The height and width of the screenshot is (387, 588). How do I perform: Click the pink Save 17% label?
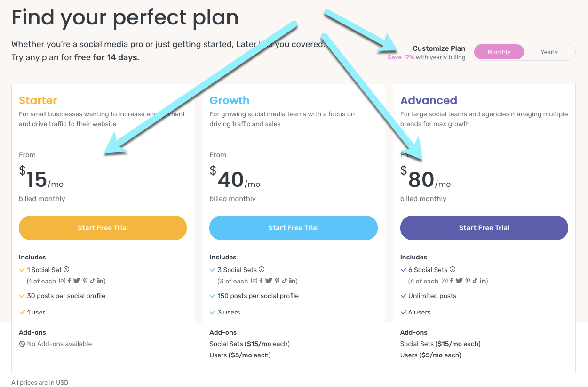[x=400, y=57]
